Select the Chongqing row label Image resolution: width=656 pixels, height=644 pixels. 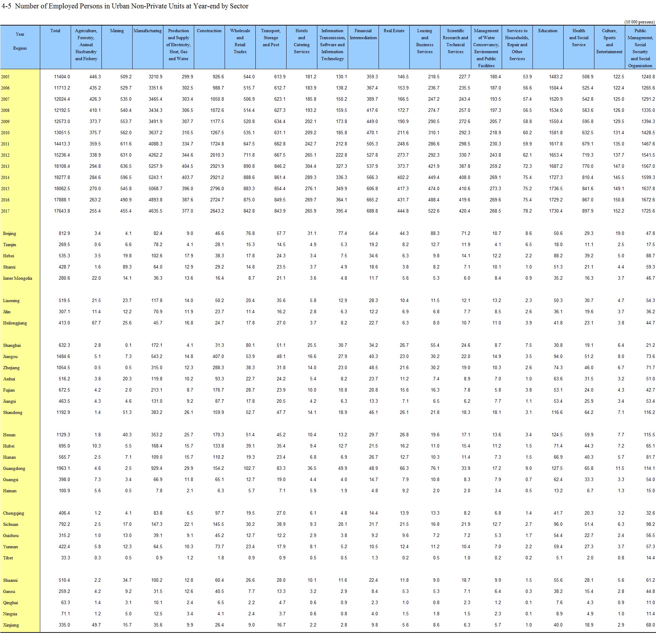pos(13,513)
